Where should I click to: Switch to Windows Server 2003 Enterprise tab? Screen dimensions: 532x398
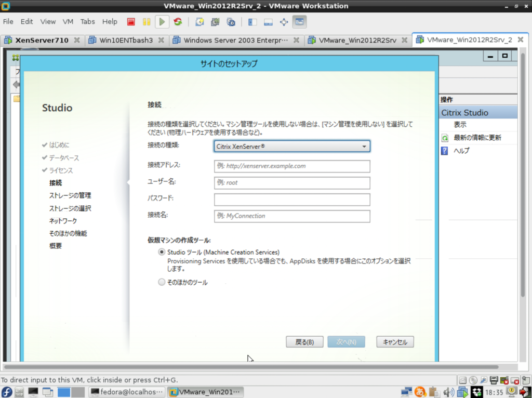click(x=235, y=40)
